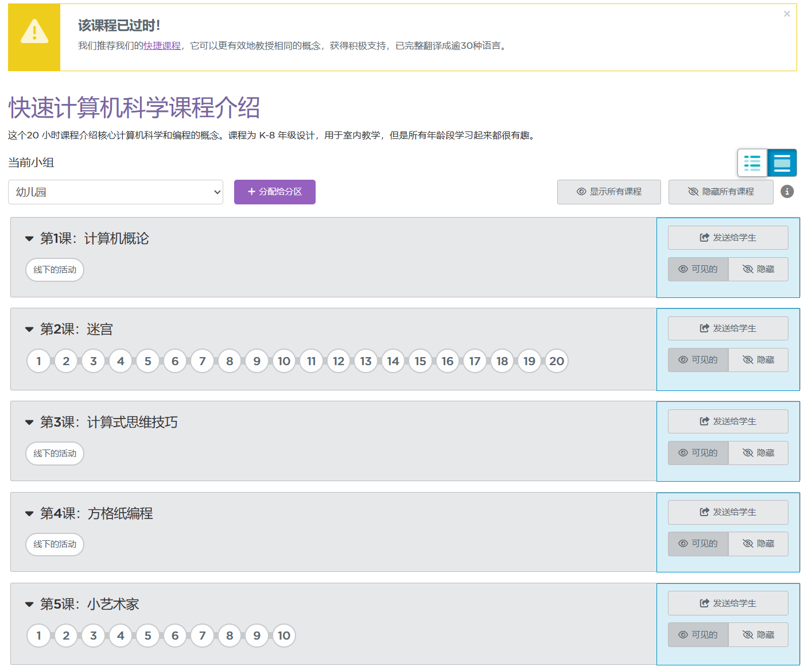The width and height of the screenshot is (812, 670).
Task: Switch to the detailed view icon
Action: [x=782, y=162]
